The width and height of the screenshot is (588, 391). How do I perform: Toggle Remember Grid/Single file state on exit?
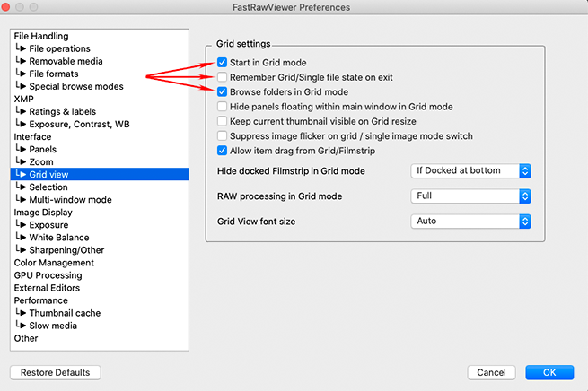click(223, 77)
